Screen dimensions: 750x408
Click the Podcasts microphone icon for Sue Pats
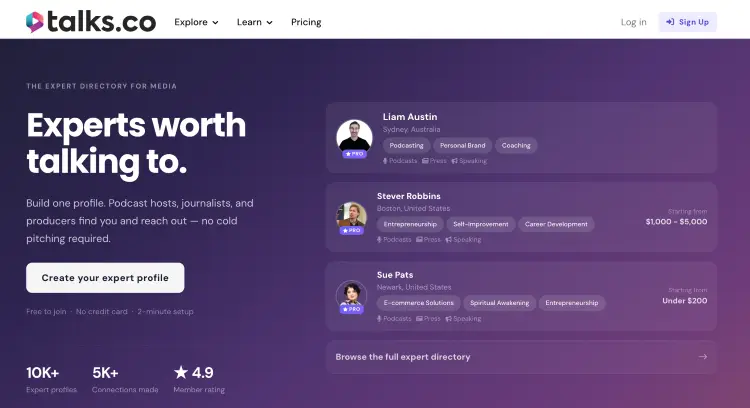click(x=379, y=319)
